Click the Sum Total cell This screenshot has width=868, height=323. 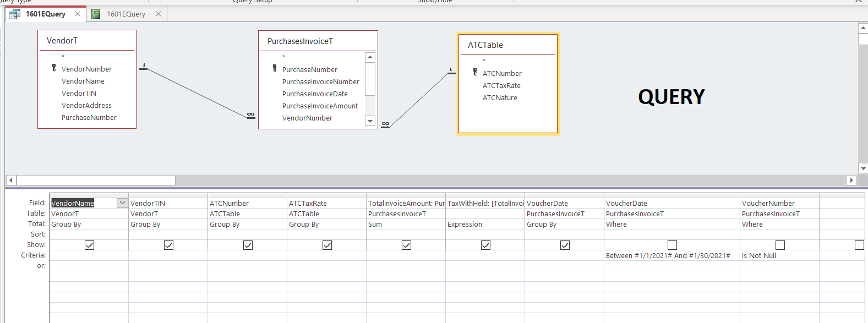tap(406, 224)
